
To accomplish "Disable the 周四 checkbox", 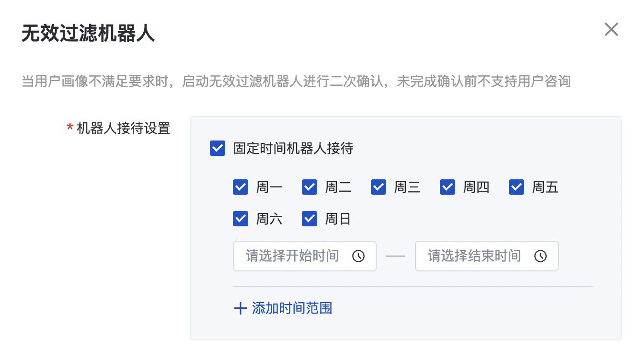I will [x=448, y=187].
